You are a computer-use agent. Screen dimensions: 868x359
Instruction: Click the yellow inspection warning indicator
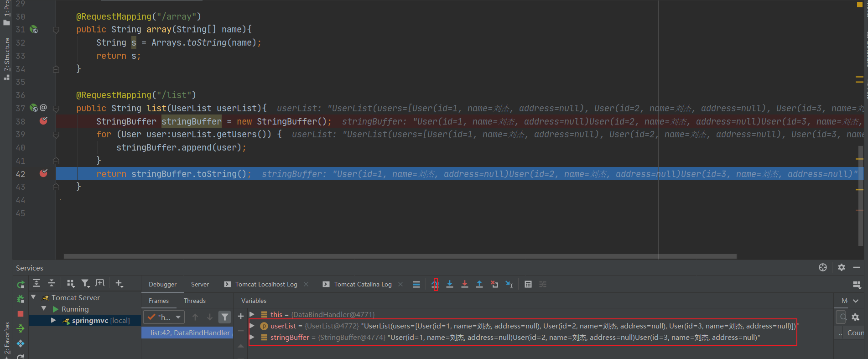pos(859,5)
